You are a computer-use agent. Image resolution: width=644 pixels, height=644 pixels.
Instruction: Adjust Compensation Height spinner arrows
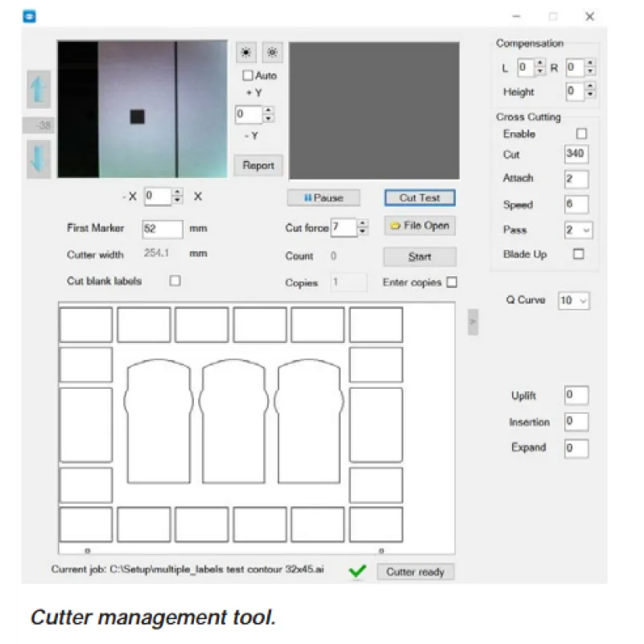(590, 90)
